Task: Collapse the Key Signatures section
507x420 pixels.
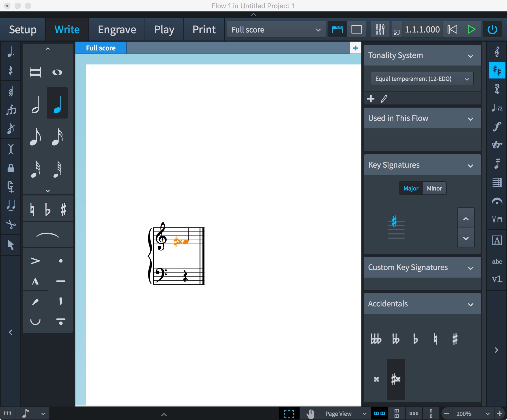Action: (x=471, y=166)
